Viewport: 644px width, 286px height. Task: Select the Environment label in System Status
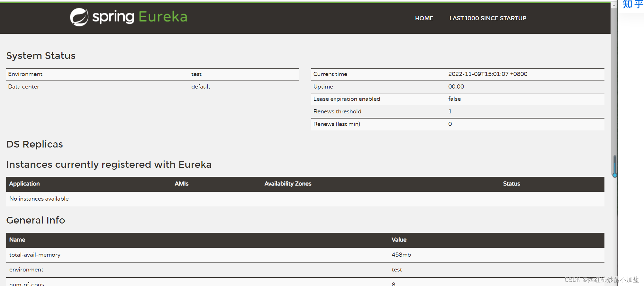click(25, 74)
